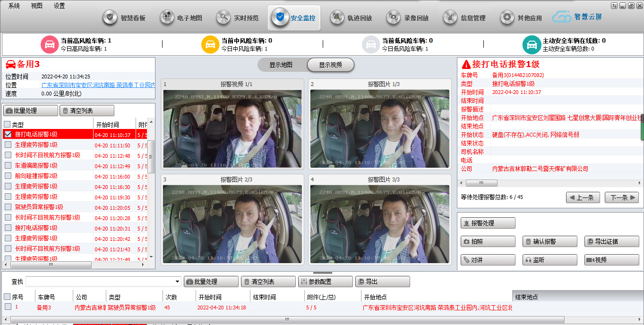Open 参数配置 parameter settings

pyautogui.click(x=326, y=282)
